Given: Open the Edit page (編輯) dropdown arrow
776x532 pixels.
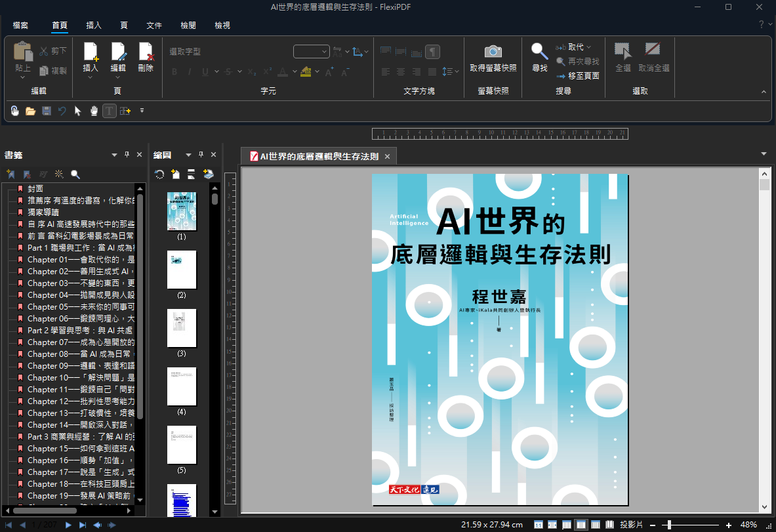Looking at the screenshot, I should pyautogui.click(x=118, y=77).
